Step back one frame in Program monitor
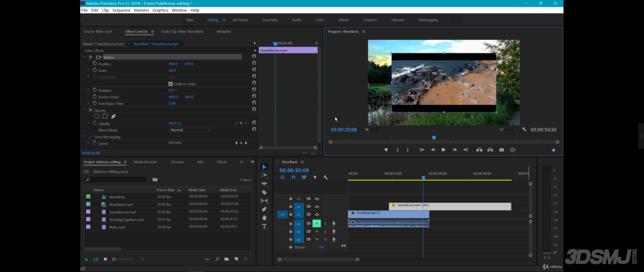 tap(433, 150)
